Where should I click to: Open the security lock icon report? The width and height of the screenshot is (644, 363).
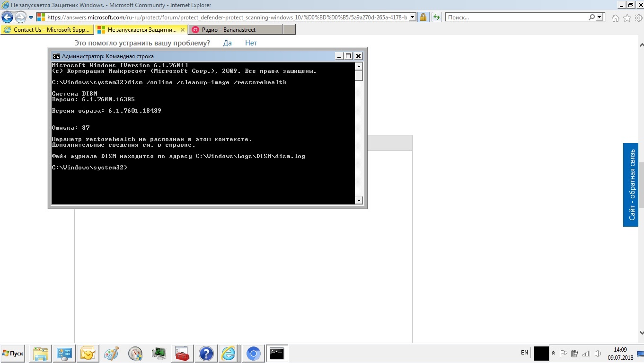pos(423,18)
